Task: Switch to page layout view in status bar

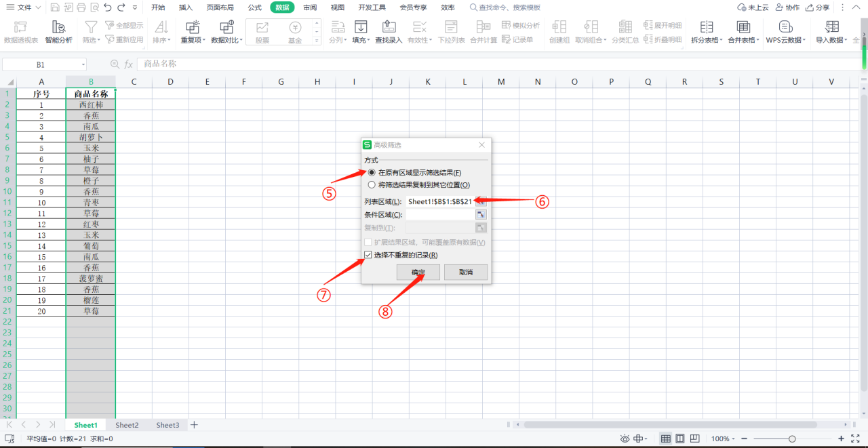Action: coord(680,439)
